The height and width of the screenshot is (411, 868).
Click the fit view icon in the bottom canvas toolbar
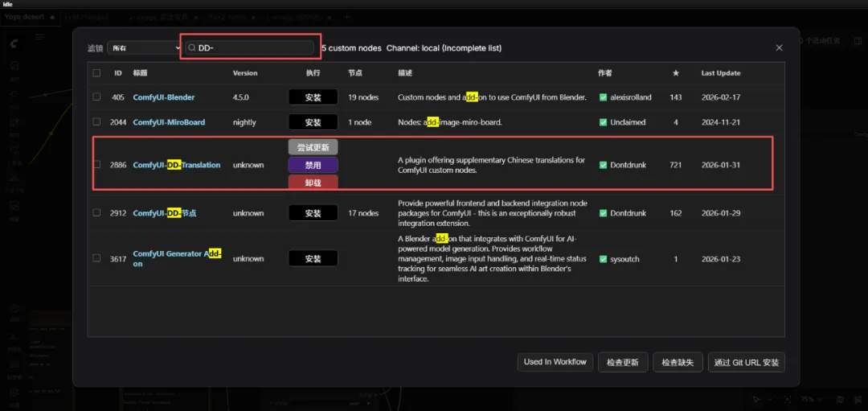click(788, 400)
